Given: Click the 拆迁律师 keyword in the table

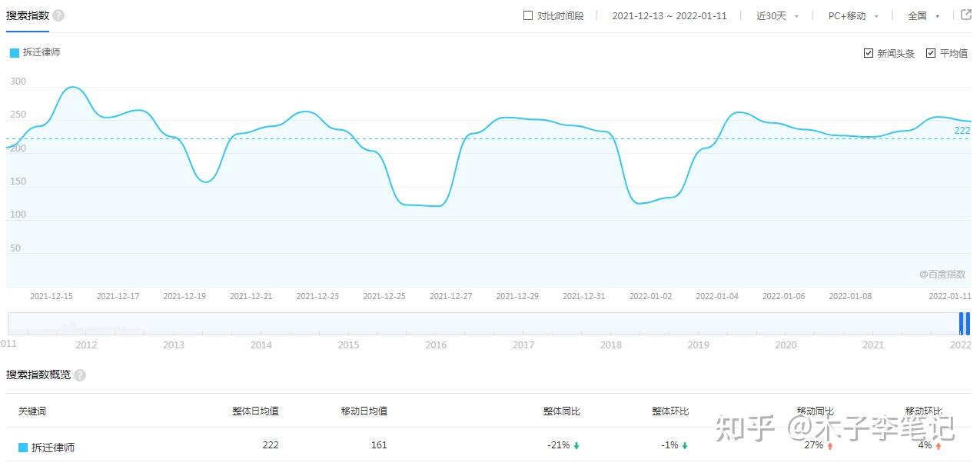Looking at the screenshot, I should tap(54, 447).
